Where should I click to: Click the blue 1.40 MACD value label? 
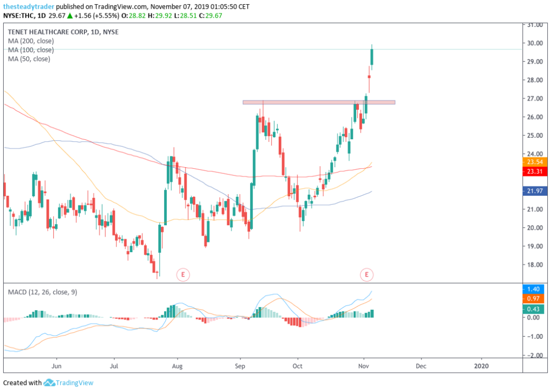pyautogui.click(x=534, y=289)
